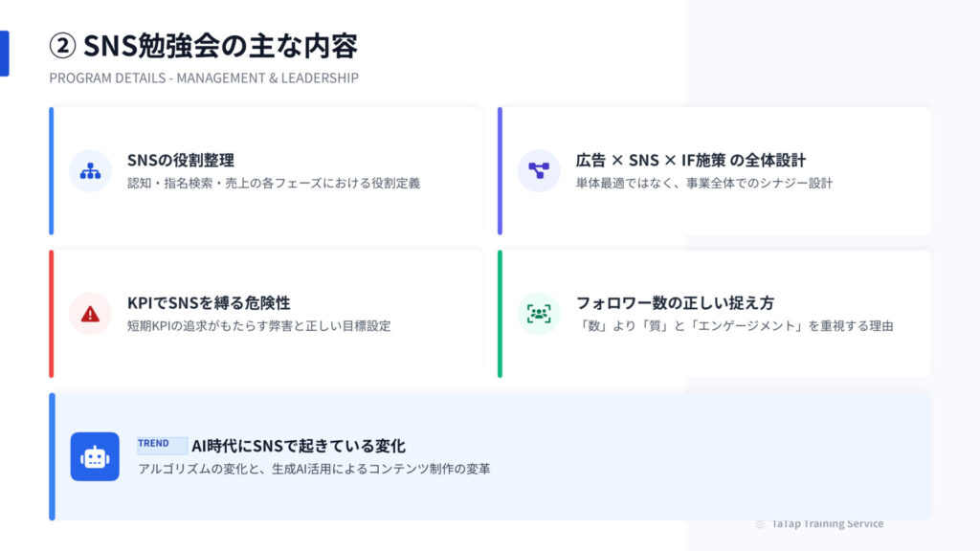The width and height of the screenshot is (980, 551).
Task: Click the '短期KPIの追求' description text
Action: click(x=259, y=325)
